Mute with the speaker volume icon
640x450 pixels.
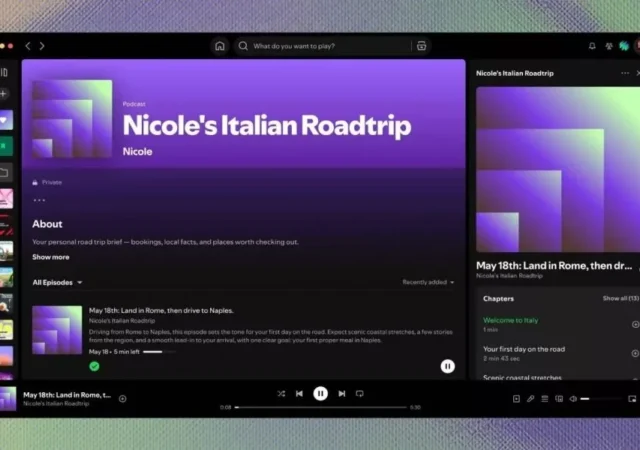[x=573, y=399]
